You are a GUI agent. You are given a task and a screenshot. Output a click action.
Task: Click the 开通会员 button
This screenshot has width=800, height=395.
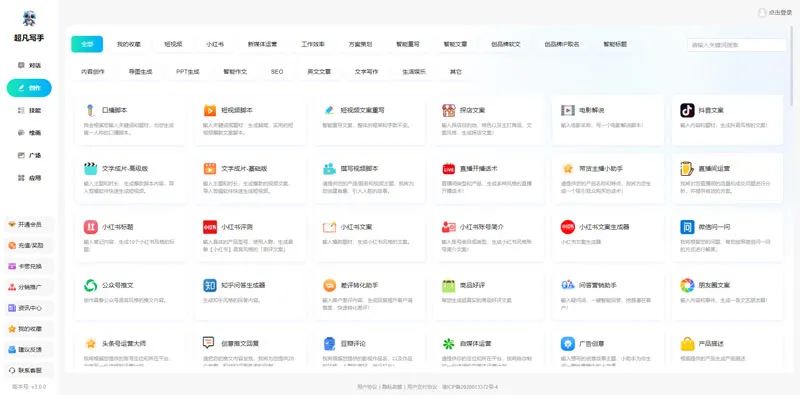tap(29, 225)
